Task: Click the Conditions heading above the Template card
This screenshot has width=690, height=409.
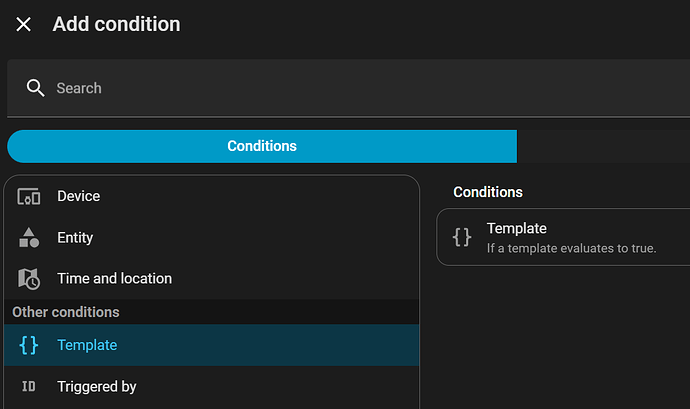Action: click(488, 192)
